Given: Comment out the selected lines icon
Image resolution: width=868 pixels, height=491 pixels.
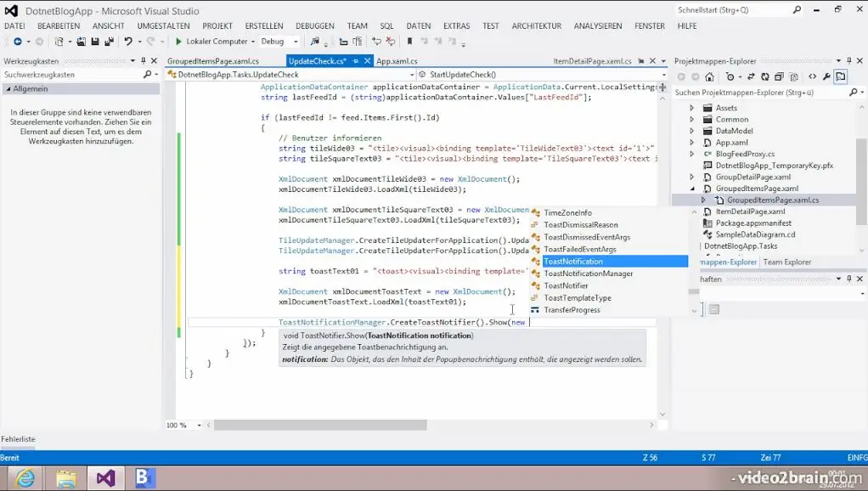Looking at the screenshot, I should point(376,42).
